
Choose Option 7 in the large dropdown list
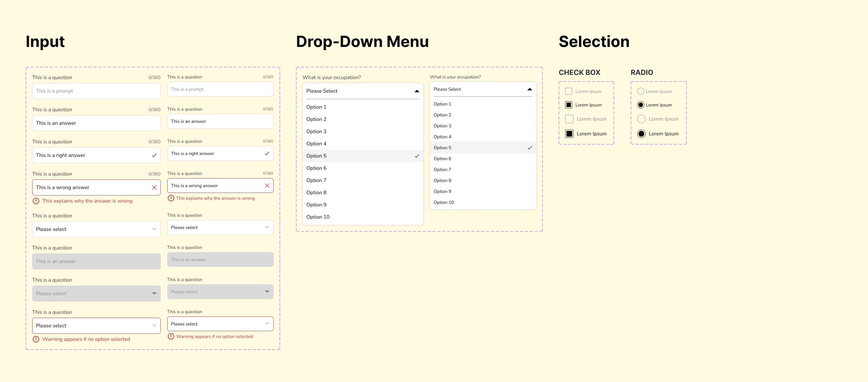pos(316,180)
